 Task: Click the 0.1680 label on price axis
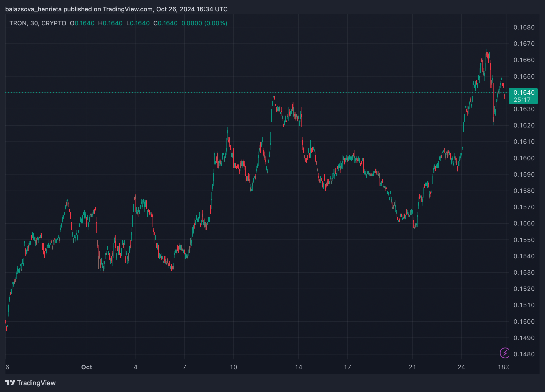pyautogui.click(x=524, y=27)
